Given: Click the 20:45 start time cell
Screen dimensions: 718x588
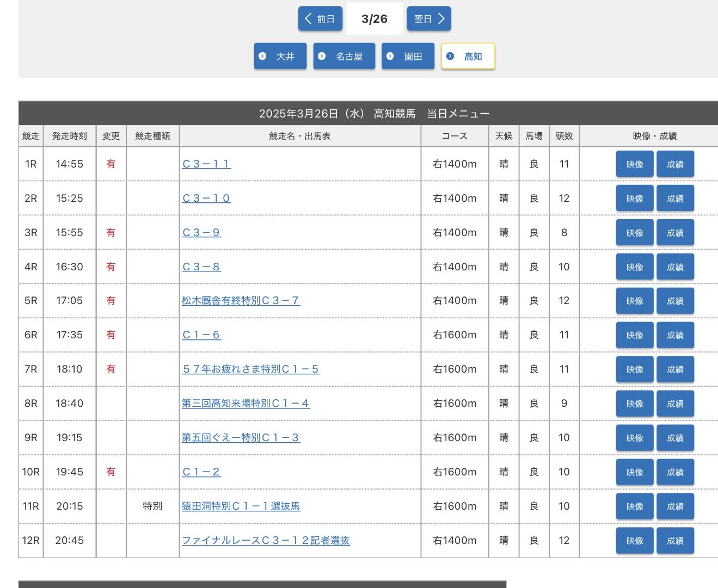Looking at the screenshot, I should [x=70, y=540].
